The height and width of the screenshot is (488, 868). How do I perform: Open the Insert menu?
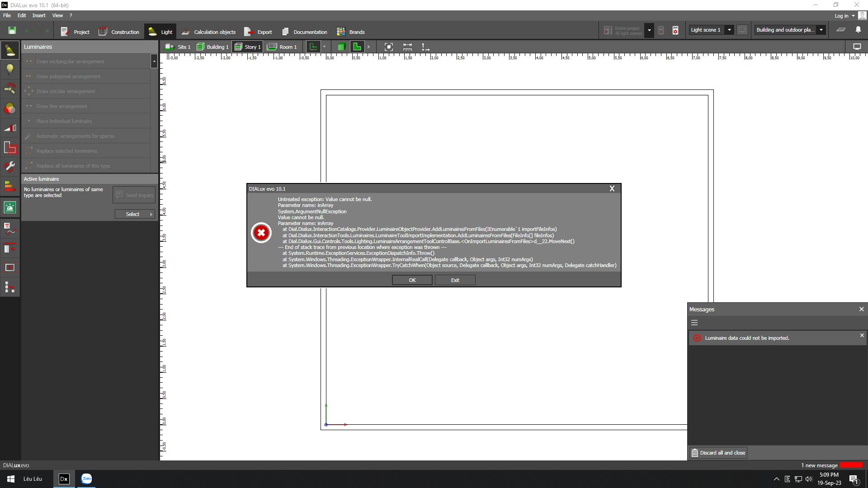click(x=39, y=15)
